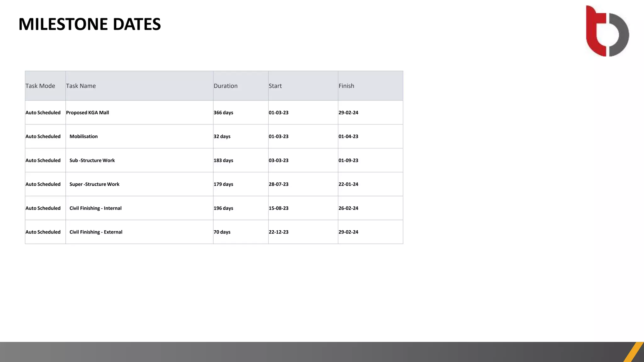Click the 26-02-24 finish date
The height and width of the screenshot is (362, 644).
pyautogui.click(x=348, y=208)
